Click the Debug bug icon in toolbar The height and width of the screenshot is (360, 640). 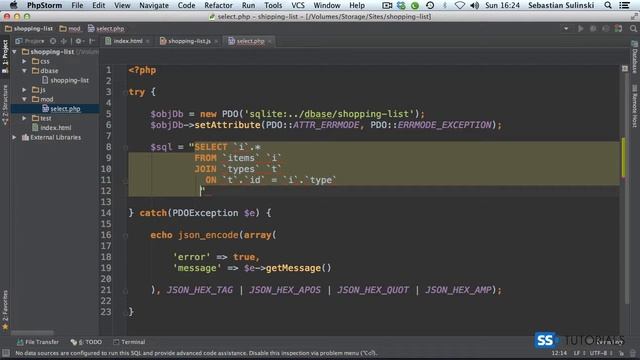click(x=593, y=29)
